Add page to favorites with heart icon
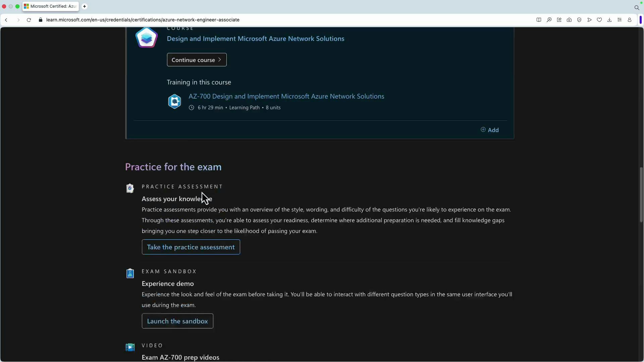This screenshot has height=362, width=644. tap(599, 20)
